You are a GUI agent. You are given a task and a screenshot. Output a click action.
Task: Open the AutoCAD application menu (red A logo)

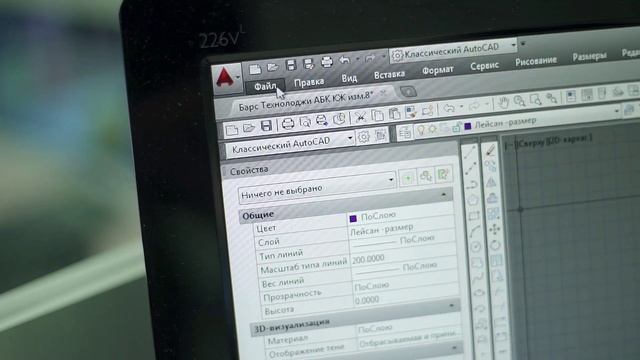(x=227, y=78)
